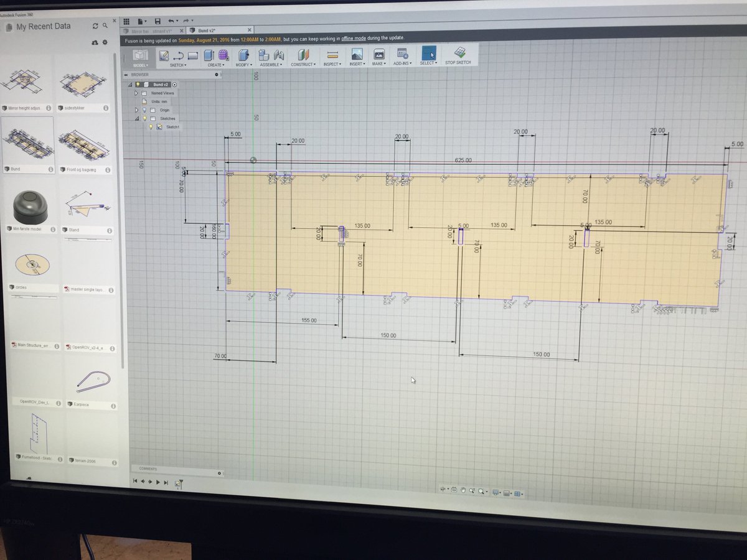
Task: Click the Pan hand icon in navigation bar
Action: point(463,490)
